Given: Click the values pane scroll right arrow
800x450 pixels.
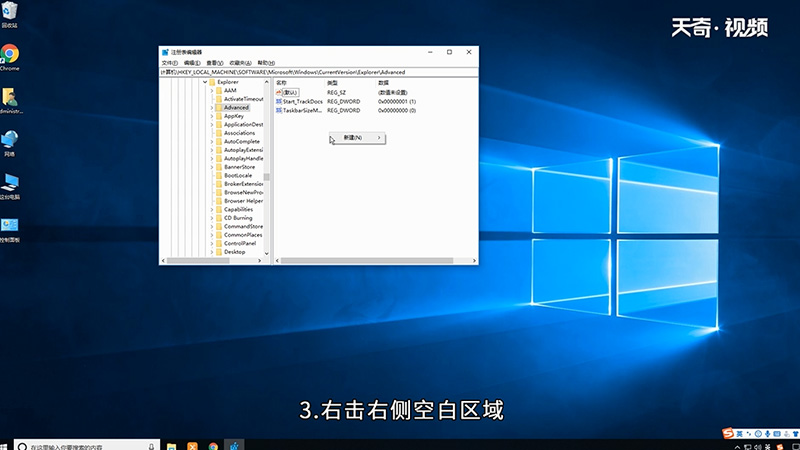Looking at the screenshot, I should 474,261.
